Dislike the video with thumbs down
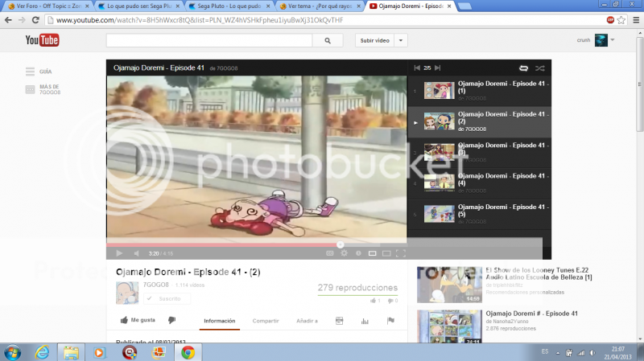 coord(171,320)
